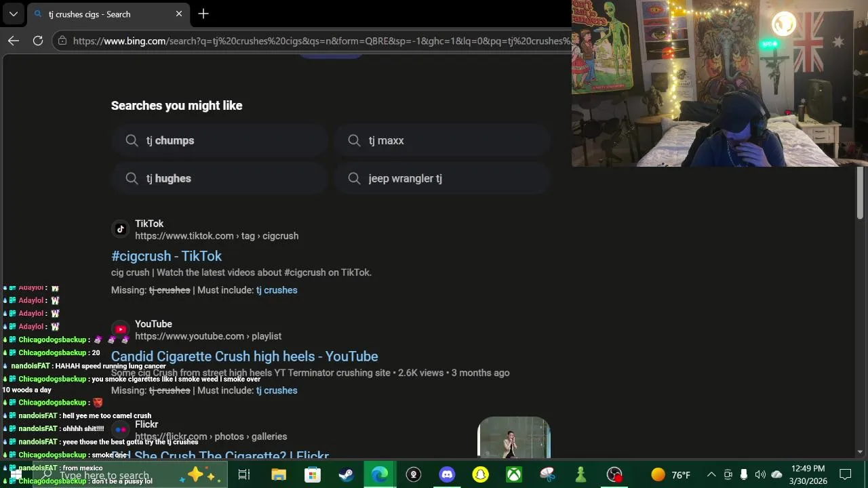Open the volume control tray icon

(x=760, y=474)
